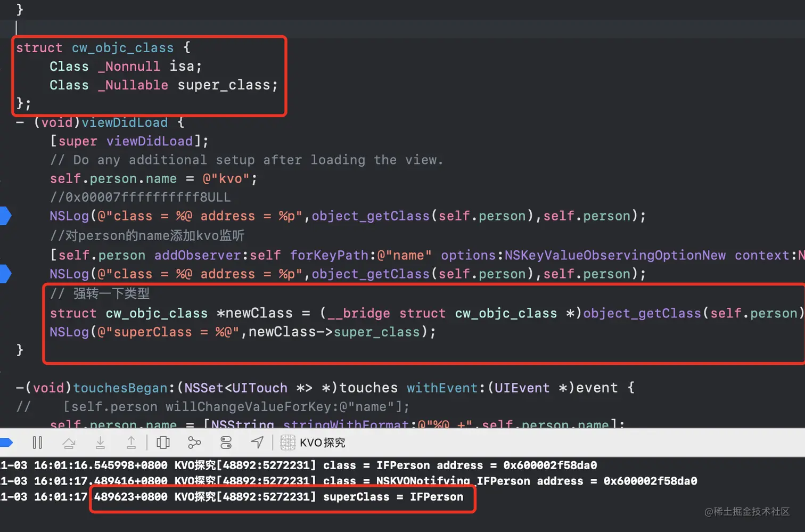Click the 'Do any additional setup' comment
Viewport: 805px width, 532px height.
point(247,160)
